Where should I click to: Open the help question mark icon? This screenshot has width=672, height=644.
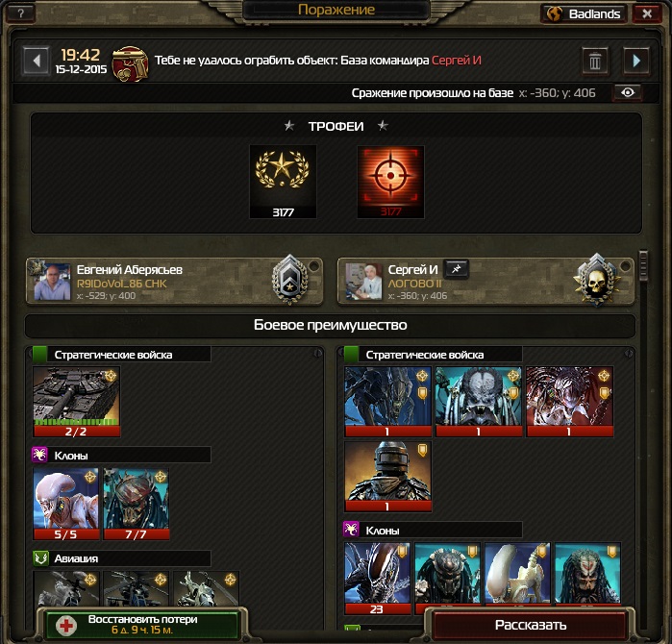(20, 13)
